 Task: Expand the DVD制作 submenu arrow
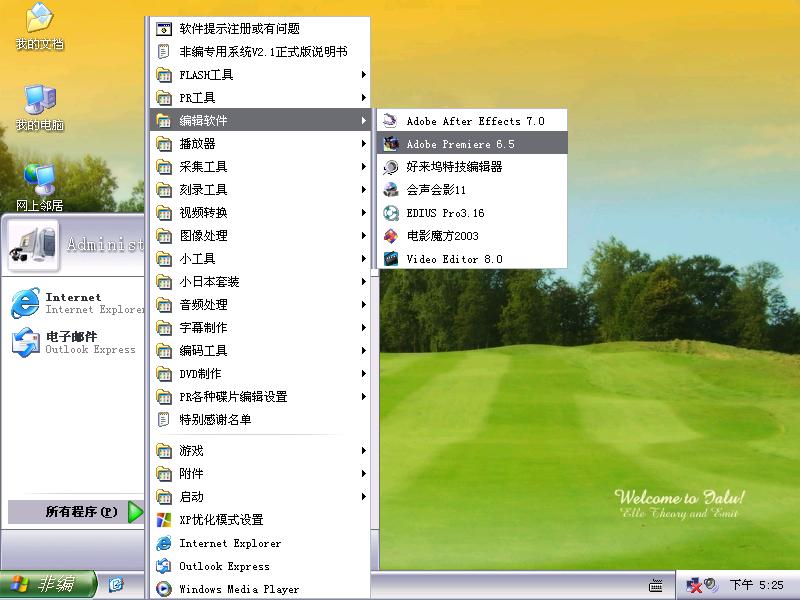363,373
